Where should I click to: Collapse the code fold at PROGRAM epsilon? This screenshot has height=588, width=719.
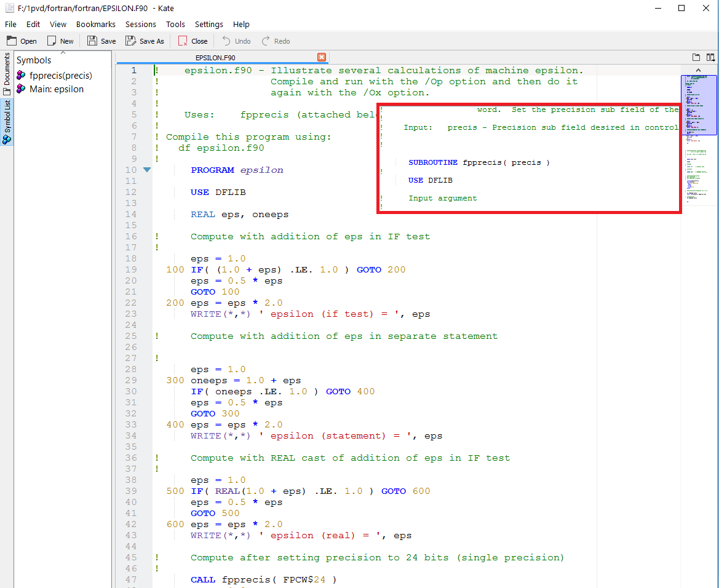[x=146, y=170]
